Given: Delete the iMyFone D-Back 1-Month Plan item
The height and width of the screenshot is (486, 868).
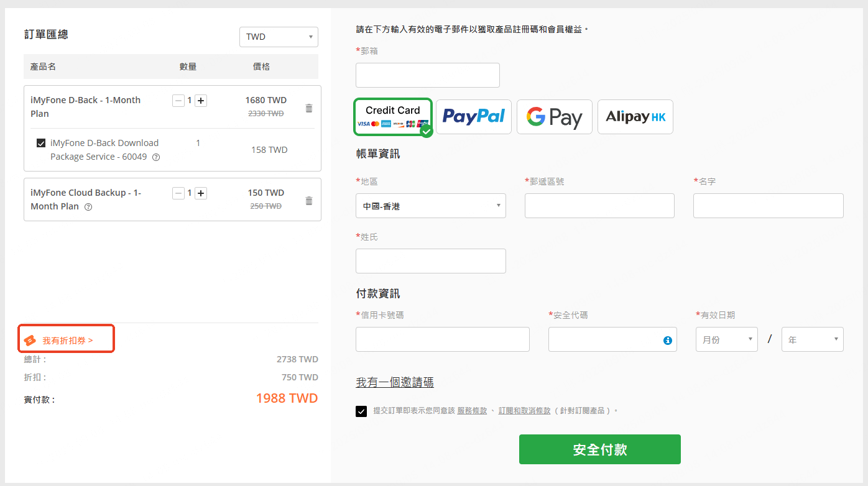Looking at the screenshot, I should (309, 108).
